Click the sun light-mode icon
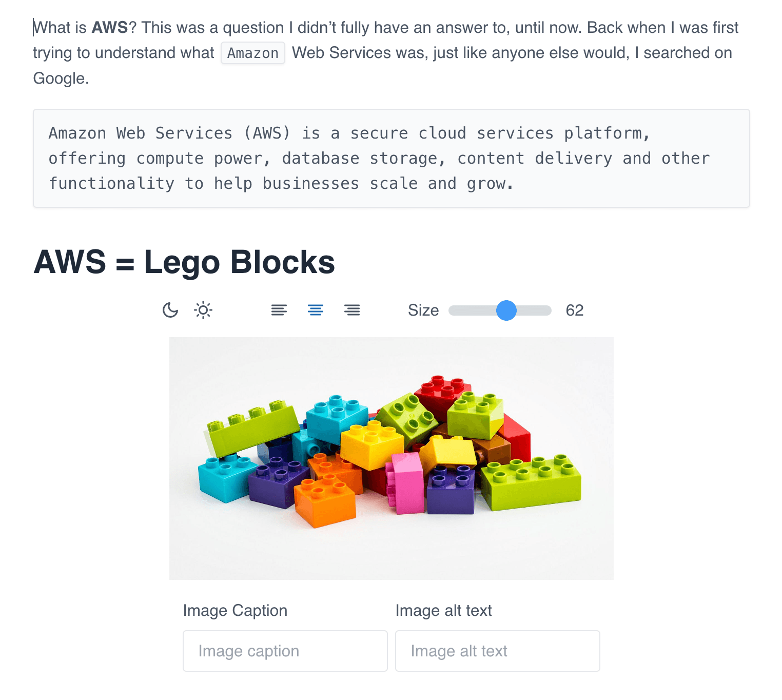This screenshot has width=782, height=700. pos(203,310)
